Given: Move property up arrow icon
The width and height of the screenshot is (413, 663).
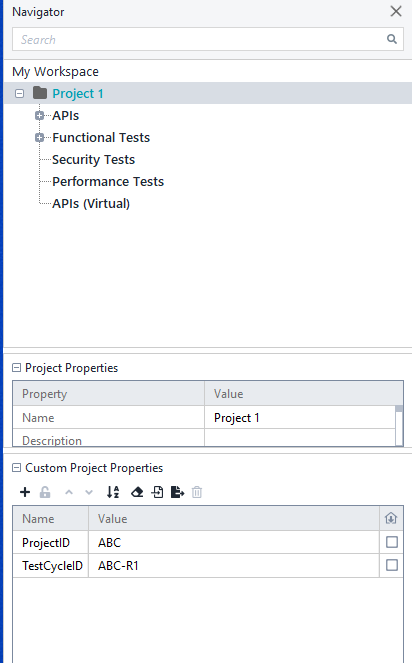Looking at the screenshot, I should pos(69,492).
